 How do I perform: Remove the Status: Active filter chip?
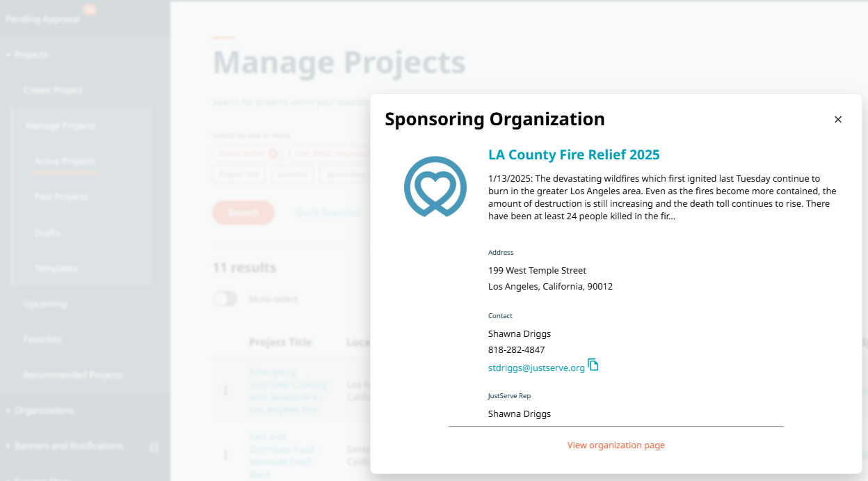coord(273,153)
